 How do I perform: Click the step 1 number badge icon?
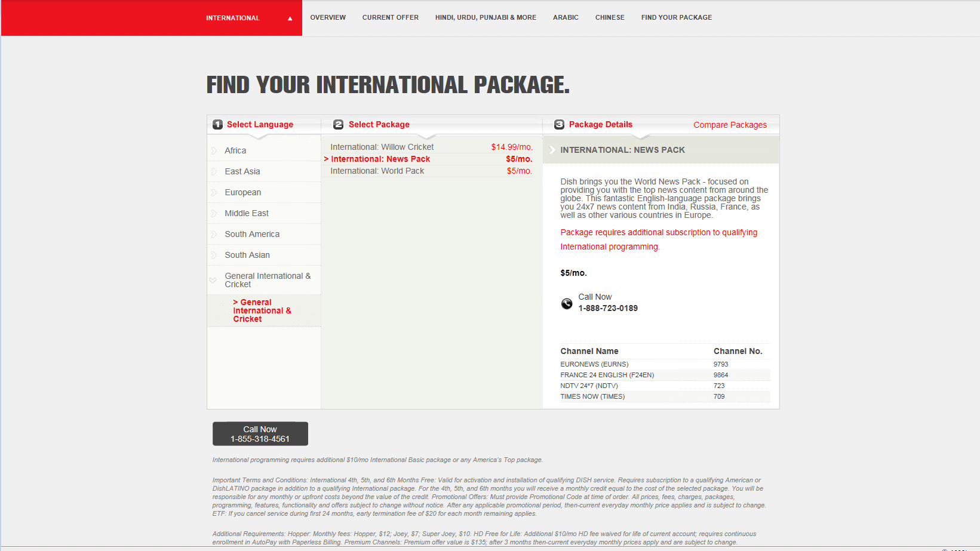217,124
